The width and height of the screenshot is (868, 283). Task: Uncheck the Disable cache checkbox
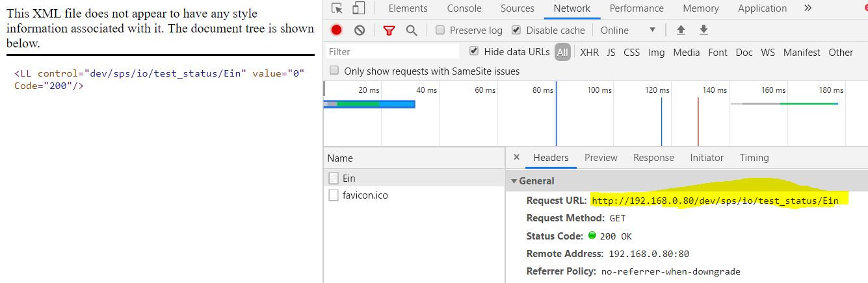click(516, 30)
